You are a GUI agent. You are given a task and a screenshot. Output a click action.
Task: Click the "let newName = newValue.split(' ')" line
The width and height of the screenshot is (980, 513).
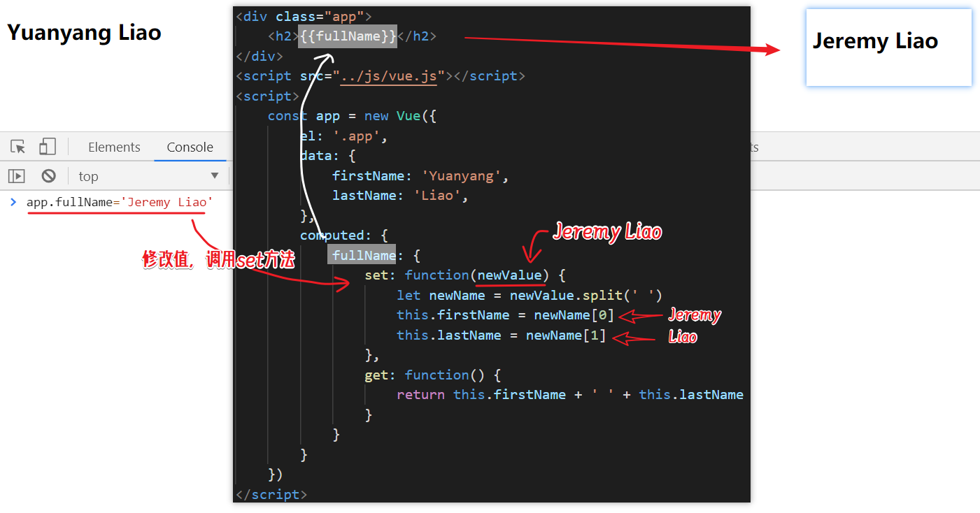(x=530, y=295)
